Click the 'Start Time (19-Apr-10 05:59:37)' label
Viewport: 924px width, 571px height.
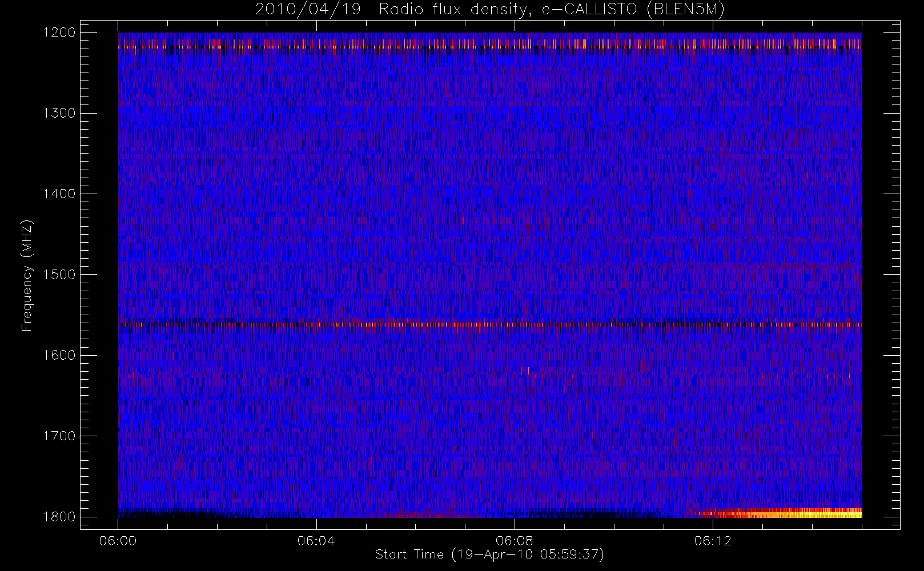point(489,554)
